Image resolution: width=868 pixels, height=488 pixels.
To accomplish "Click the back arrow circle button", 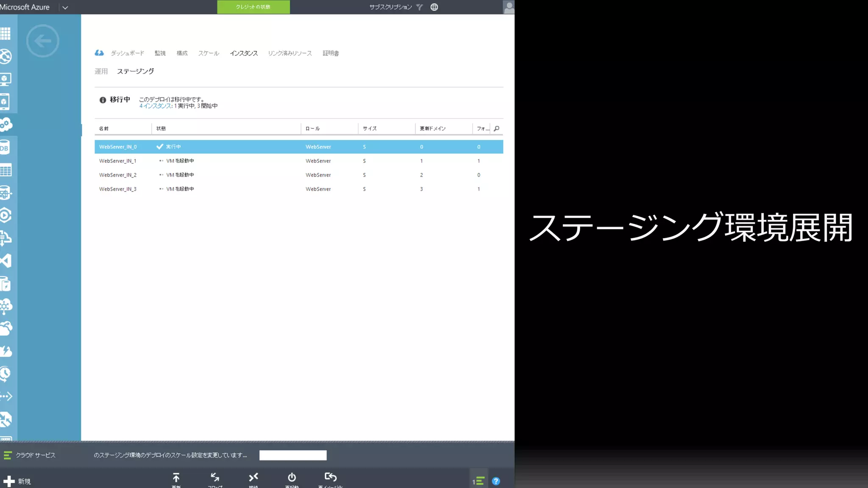I will pos(42,41).
